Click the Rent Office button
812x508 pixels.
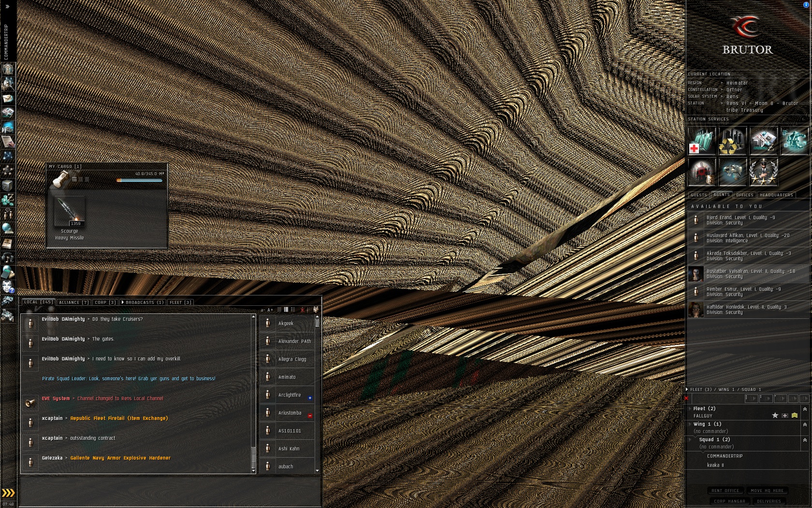coord(725,491)
